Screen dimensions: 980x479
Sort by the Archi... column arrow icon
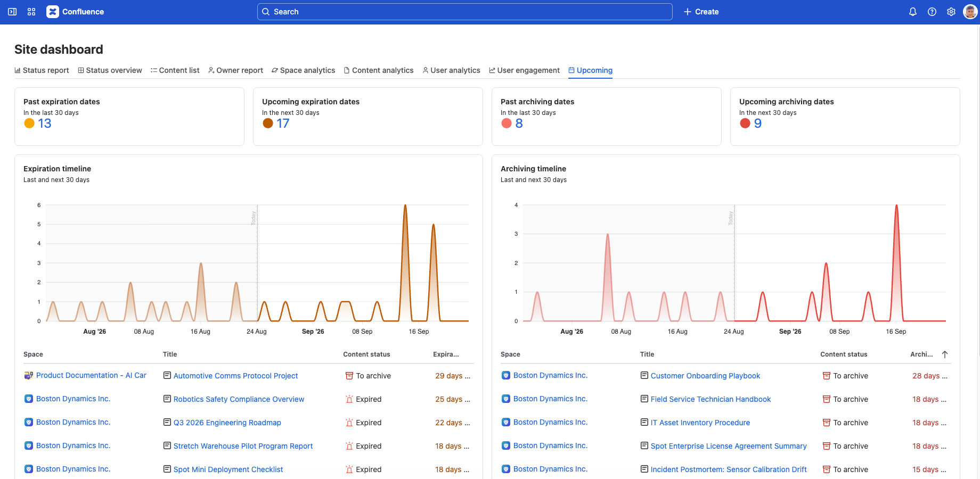(945, 354)
